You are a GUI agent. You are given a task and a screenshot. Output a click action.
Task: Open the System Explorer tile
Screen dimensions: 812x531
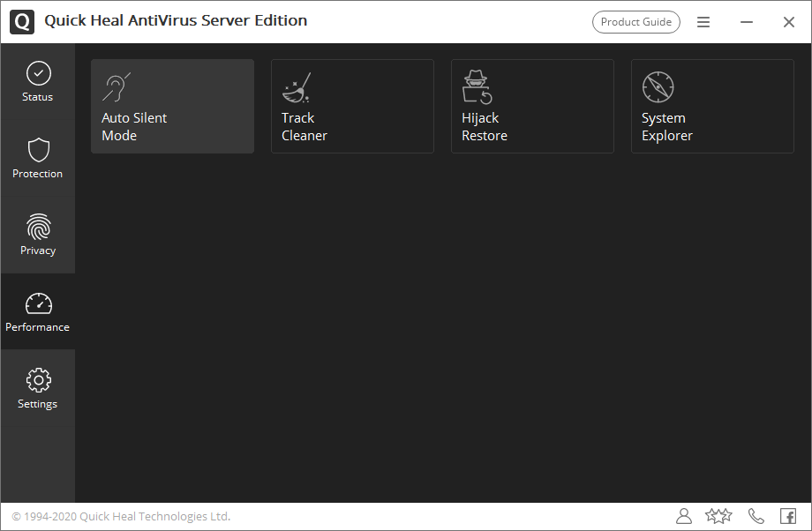pyautogui.click(x=712, y=106)
